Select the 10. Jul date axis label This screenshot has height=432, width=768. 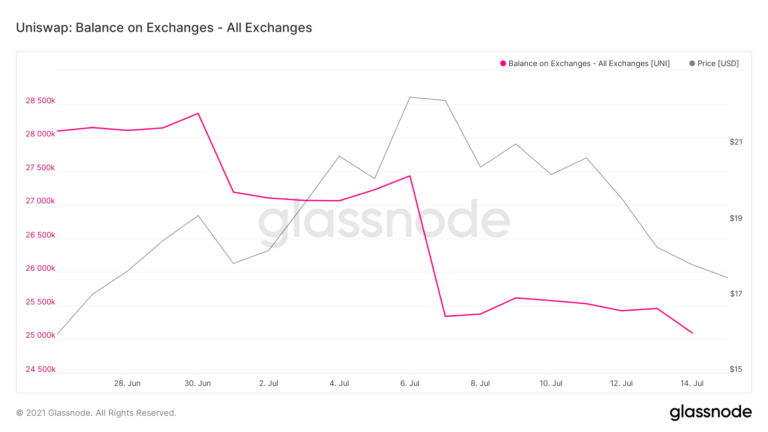click(551, 383)
